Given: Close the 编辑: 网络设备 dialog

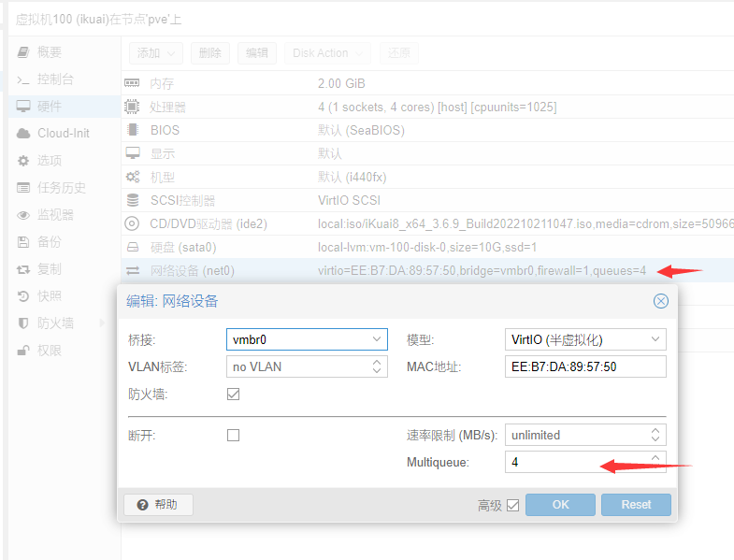Looking at the screenshot, I should [x=660, y=301].
